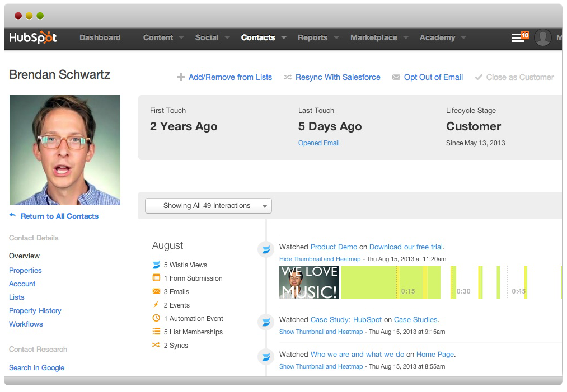Open the Workflows sidebar link
The image size is (567, 392).
(x=26, y=324)
